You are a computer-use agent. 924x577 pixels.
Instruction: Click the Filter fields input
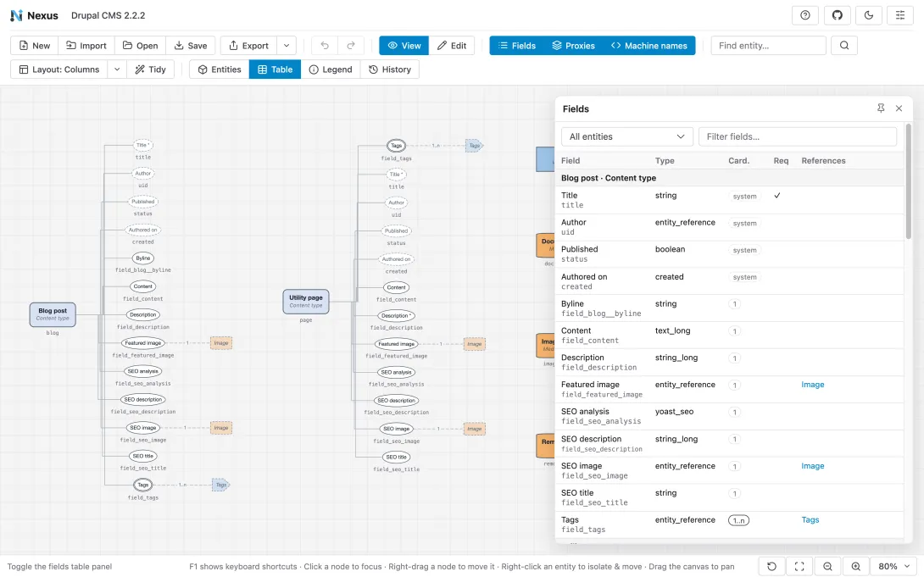(x=798, y=136)
